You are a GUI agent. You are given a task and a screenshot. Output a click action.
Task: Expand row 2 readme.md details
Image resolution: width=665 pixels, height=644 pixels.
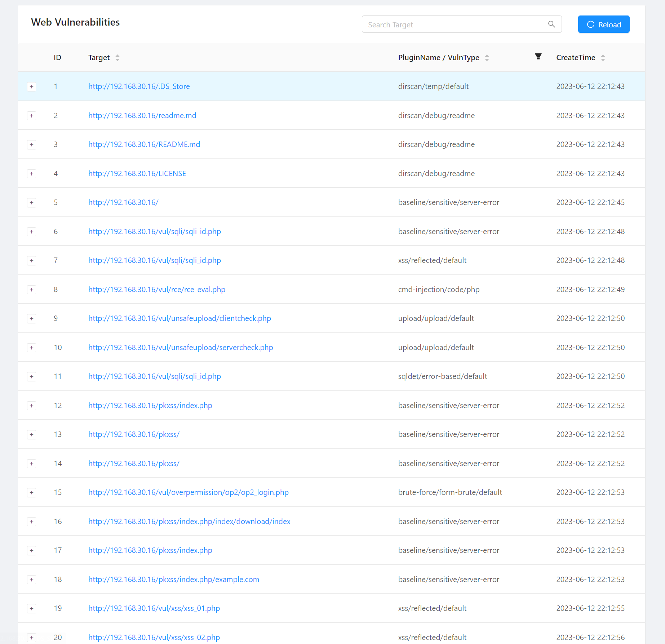click(x=32, y=116)
